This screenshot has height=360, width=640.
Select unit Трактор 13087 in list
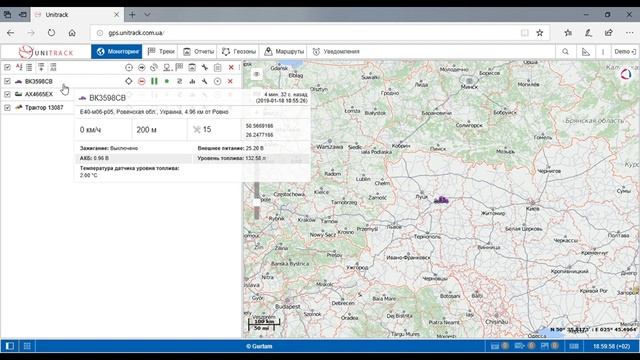point(44,107)
